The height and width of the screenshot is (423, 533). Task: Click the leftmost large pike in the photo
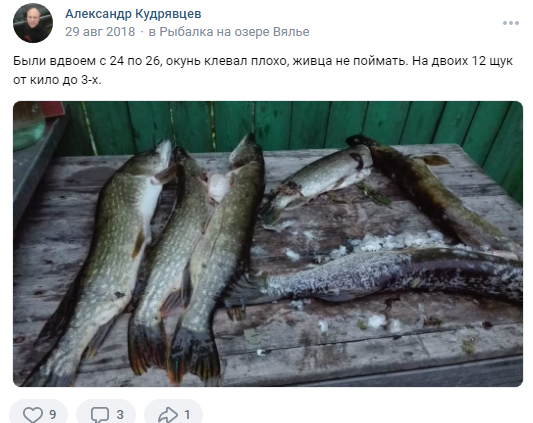[102, 258]
